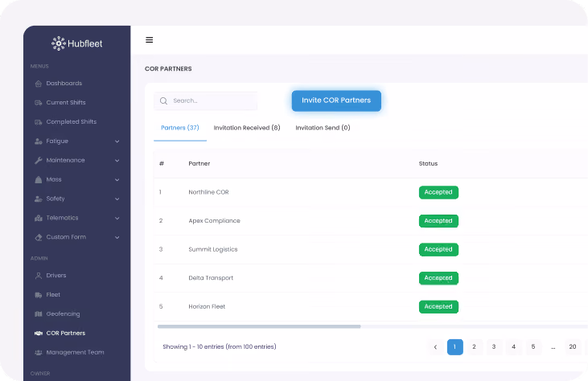Viewport: 588px width, 381px height.
Task: Click the Current Shifts truck icon
Action: pyautogui.click(x=39, y=103)
